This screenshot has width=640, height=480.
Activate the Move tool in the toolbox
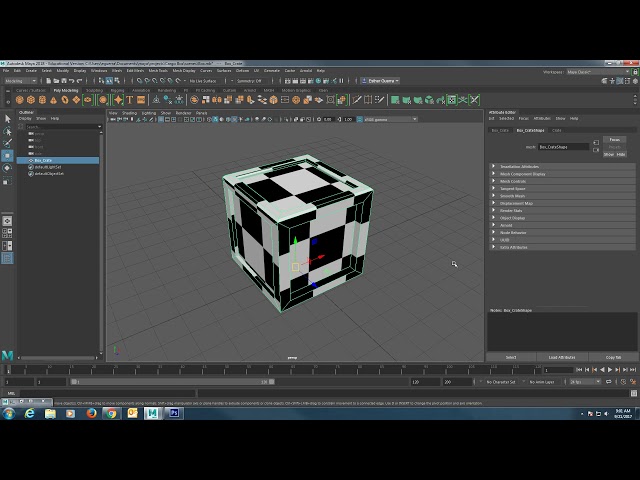7,156
